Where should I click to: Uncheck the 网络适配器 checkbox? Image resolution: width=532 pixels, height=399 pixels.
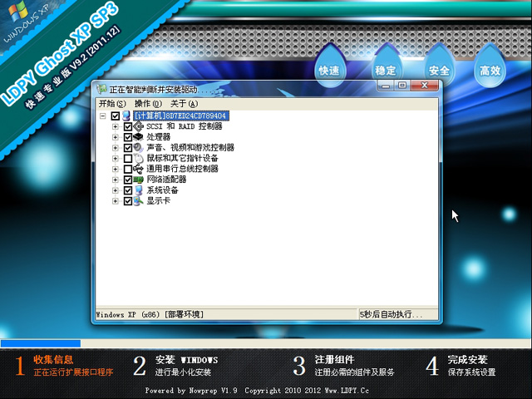[x=127, y=180]
